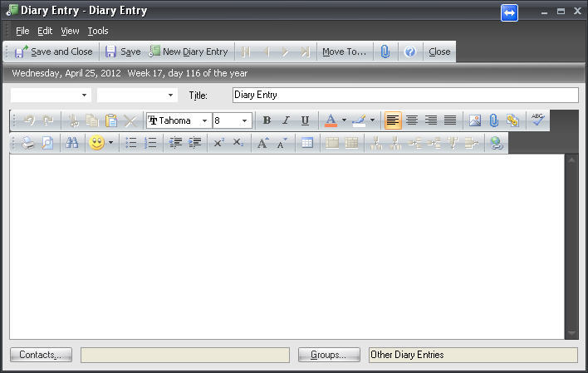Screen dimensions: 588x373
Task: Click the Save and Close button
Action: (53, 52)
